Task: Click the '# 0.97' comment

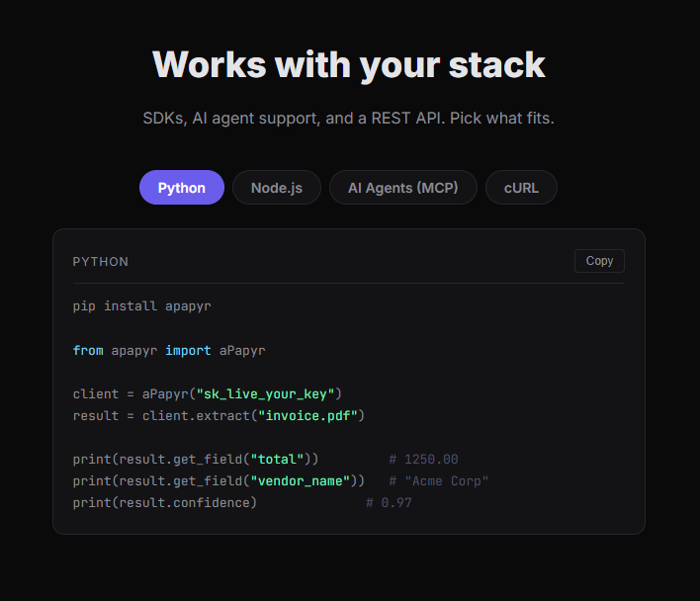Action: coord(389,503)
